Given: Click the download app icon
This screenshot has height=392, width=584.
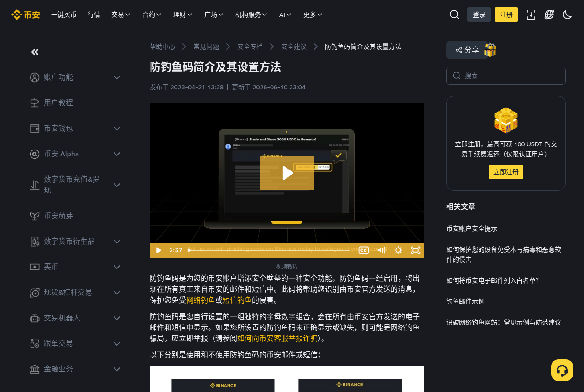Looking at the screenshot, I should 531,15.
